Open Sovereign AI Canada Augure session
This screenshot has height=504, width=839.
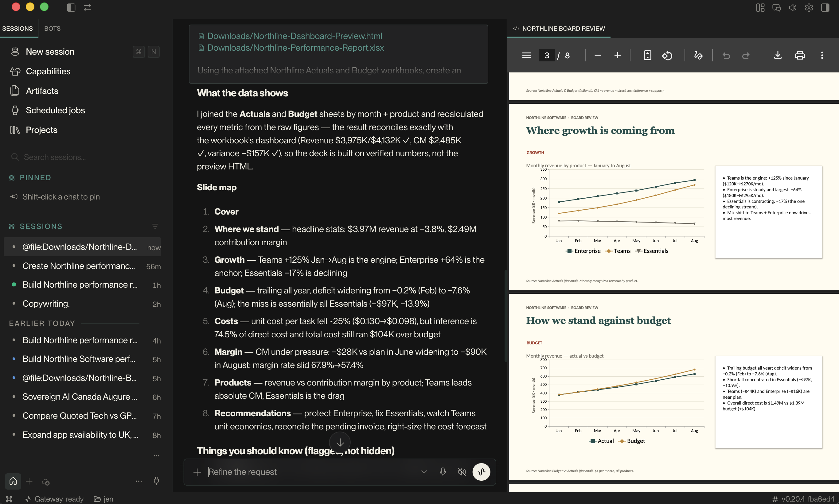[82, 397]
